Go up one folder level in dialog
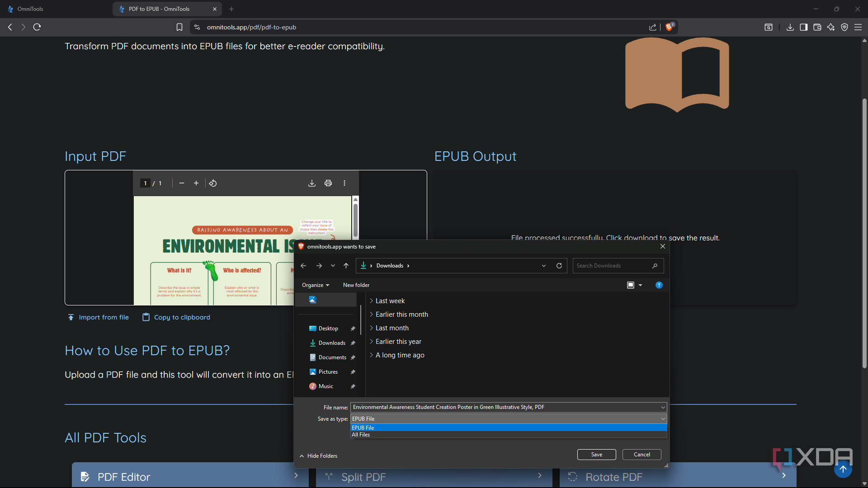Screen dimensions: 868x488 tap(346, 266)
